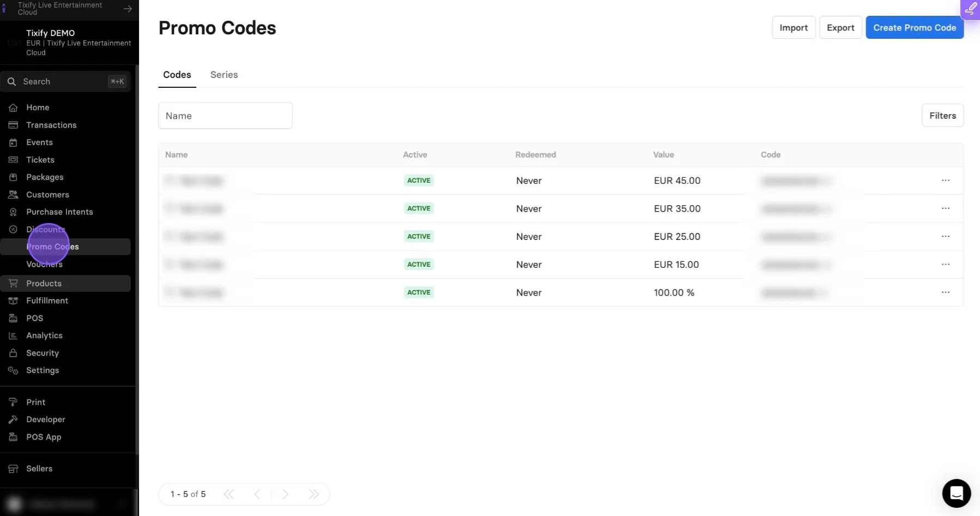The width and height of the screenshot is (980, 516).
Task: Open actions menu for EUR 35.00 promo code
Action: 946,208
